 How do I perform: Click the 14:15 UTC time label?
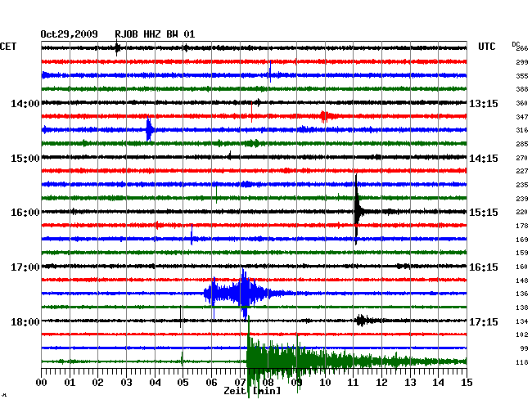(x=484, y=159)
